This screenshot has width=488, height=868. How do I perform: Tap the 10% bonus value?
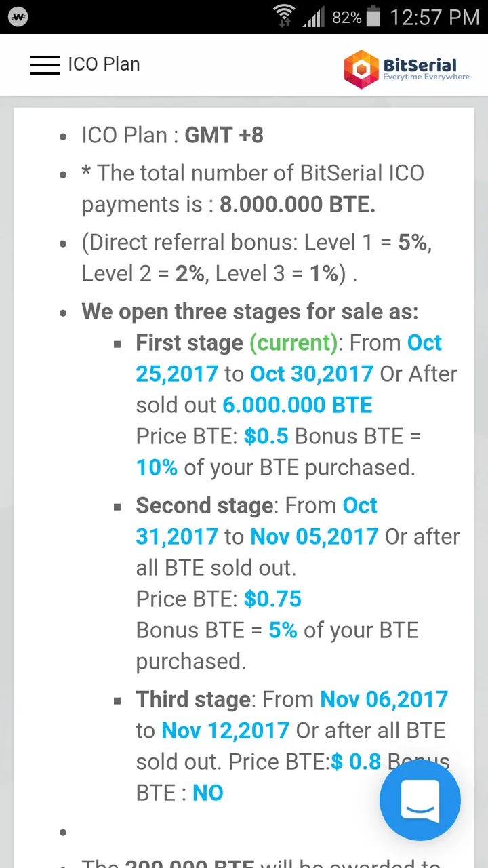click(x=157, y=467)
